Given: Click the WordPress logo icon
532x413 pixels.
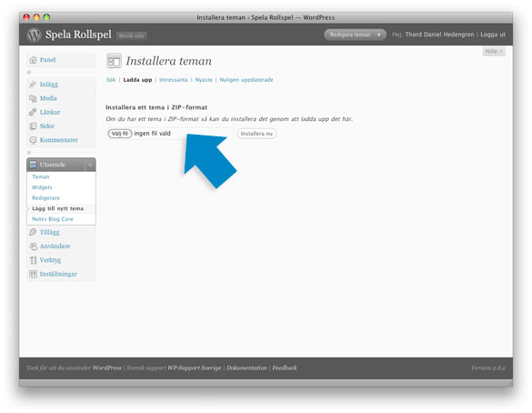Looking at the screenshot, I should [34, 35].
